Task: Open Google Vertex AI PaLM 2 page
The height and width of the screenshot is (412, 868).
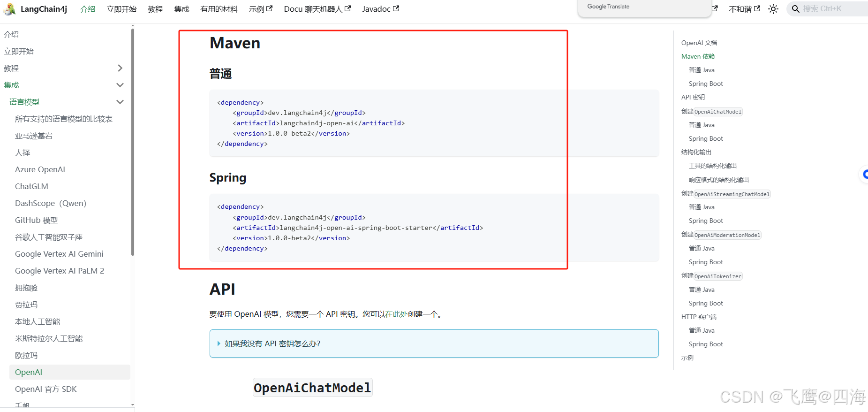Action: pyautogui.click(x=60, y=271)
